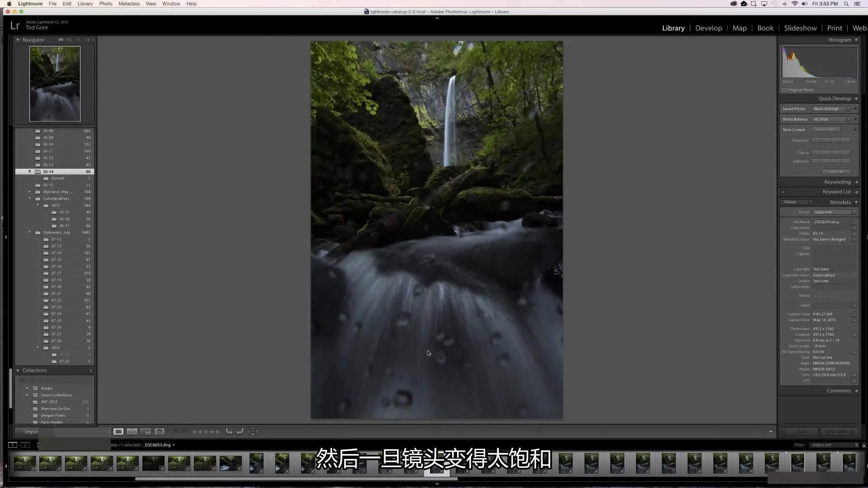Expand the Smart Collections group
Image resolution: width=868 pixels, height=488 pixels.
27,394
